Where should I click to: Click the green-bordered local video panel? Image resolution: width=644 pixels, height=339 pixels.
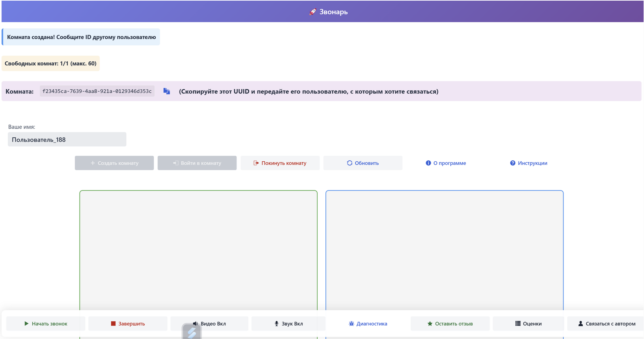click(x=198, y=248)
